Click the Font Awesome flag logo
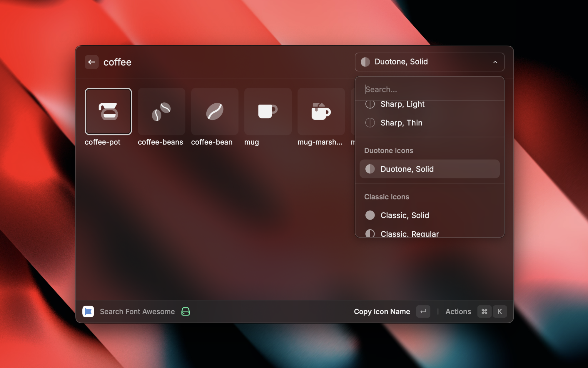 [88, 311]
